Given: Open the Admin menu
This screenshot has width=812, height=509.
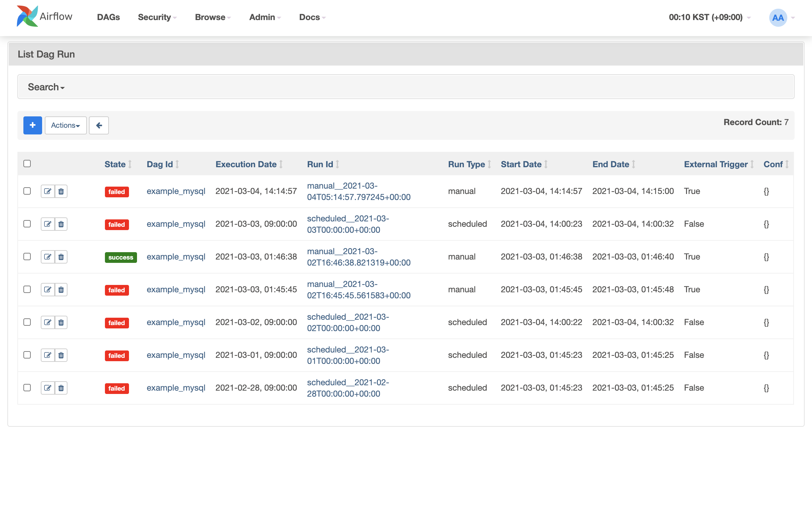Looking at the screenshot, I should point(265,17).
